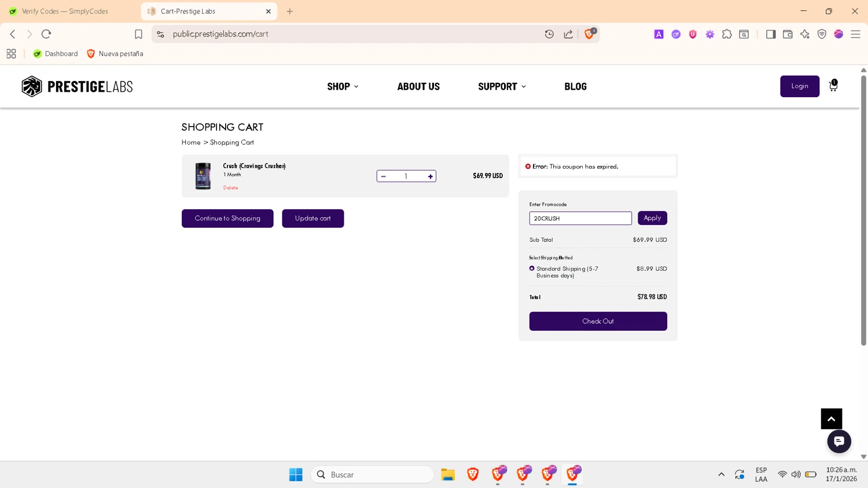Open the Brave VPN shield icon
This screenshot has height=488, width=868.
pos(822,34)
